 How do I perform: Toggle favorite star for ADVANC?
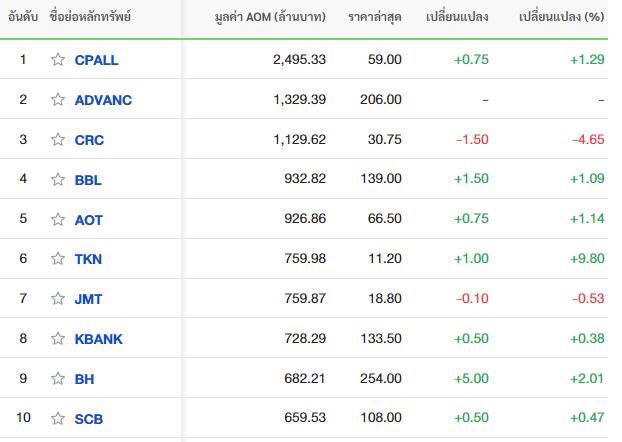(58, 100)
